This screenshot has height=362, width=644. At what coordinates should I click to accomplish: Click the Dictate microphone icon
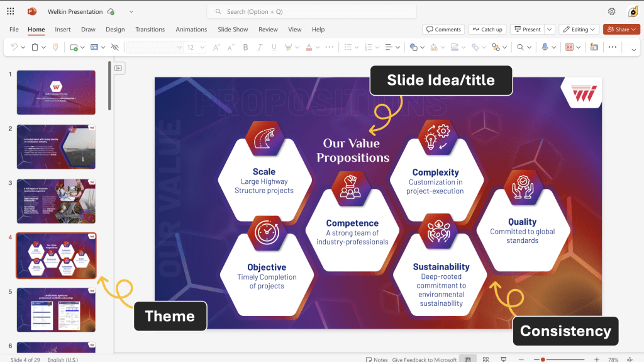pos(545,47)
